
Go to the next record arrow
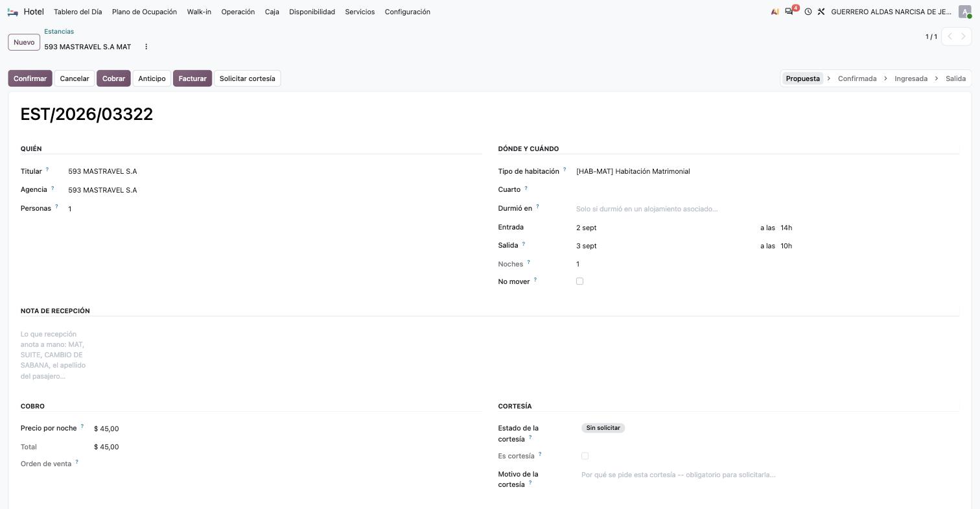pyautogui.click(x=964, y=36)
